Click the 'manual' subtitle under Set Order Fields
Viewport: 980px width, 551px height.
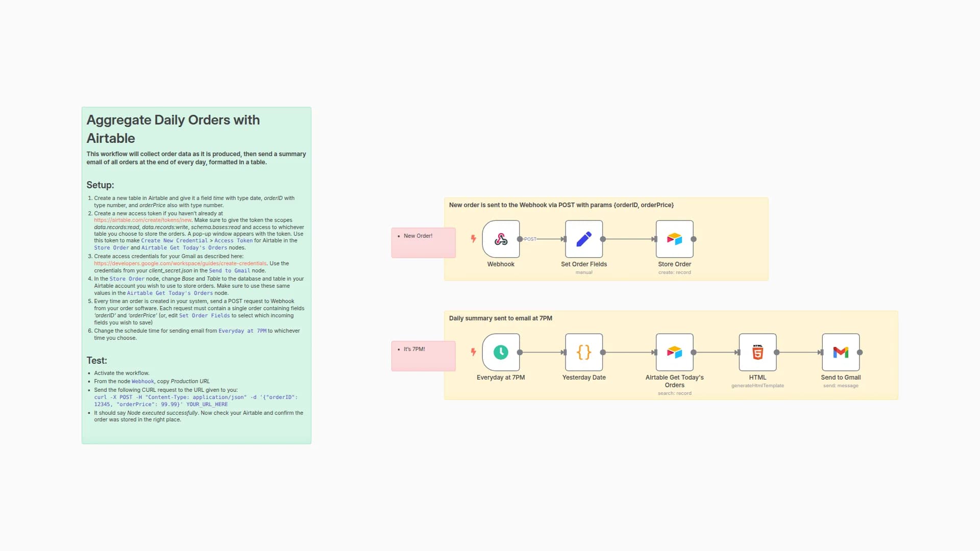click(584, 272)
